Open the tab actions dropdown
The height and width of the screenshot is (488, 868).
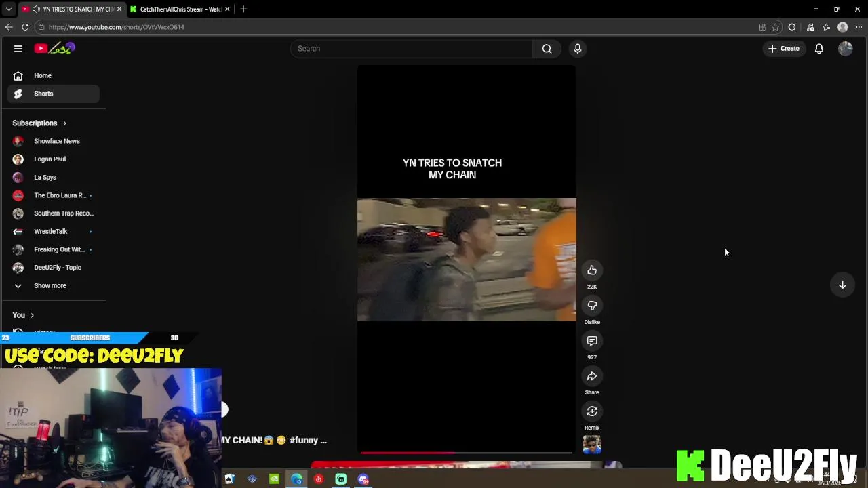(8, 9)
